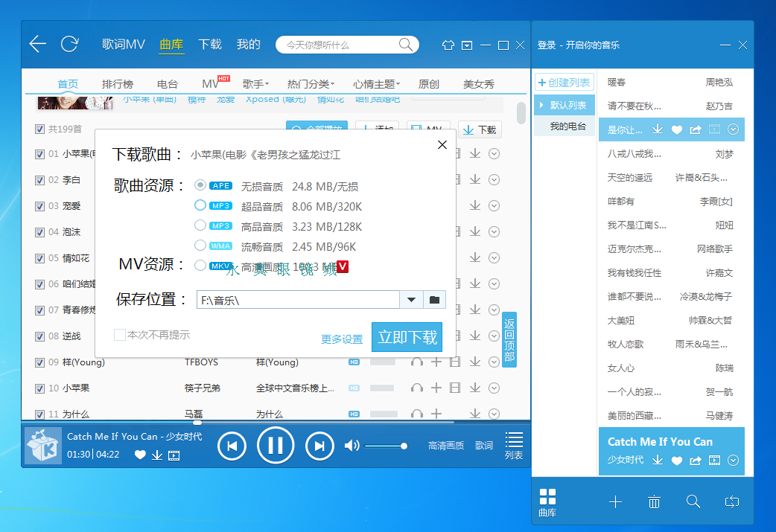The width and height of the screenshot is (776, 532).
Task: Click the 创建列表 button
Action: click(564, 83)
